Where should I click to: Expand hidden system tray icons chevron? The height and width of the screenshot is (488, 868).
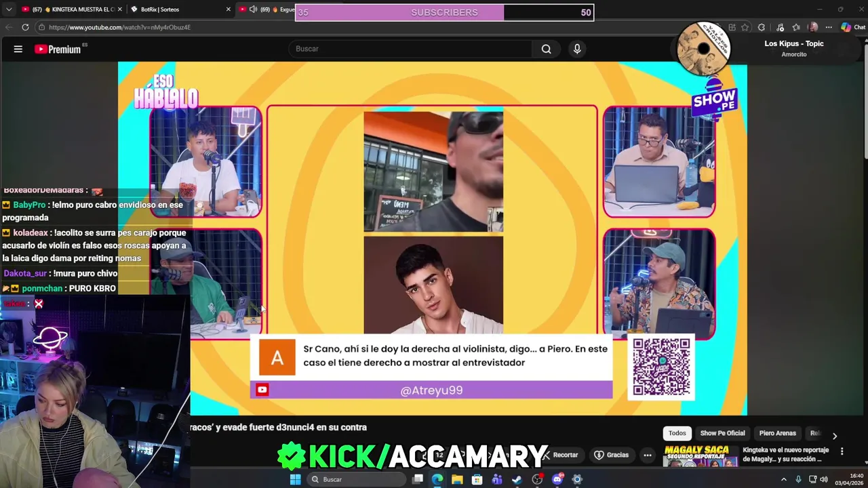[784, 479]
